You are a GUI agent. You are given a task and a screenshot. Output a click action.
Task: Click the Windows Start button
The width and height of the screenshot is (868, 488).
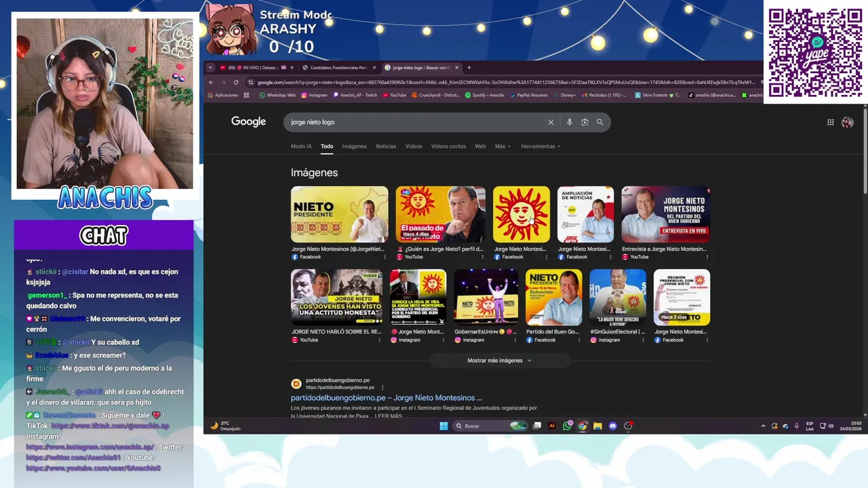coord(443,426)
